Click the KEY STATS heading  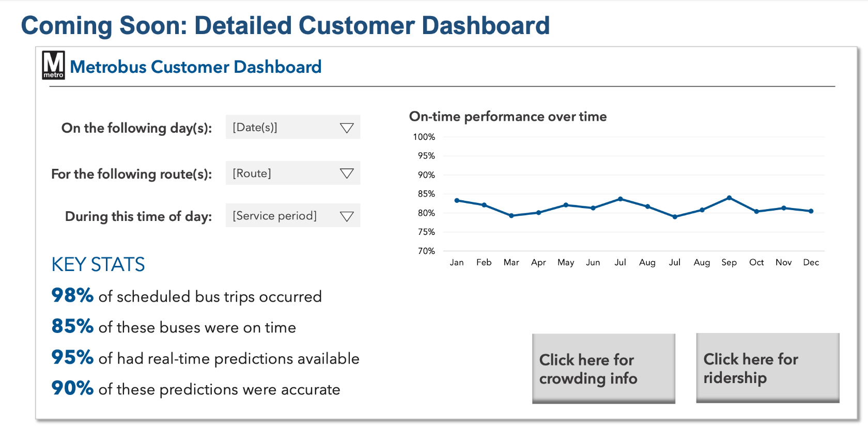(98, 264)
